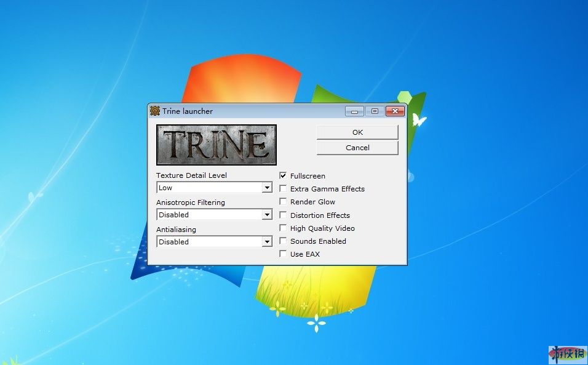Open the Antialiasing dropdown list
The width and height of the screenshot is (588, 365).
(x=267, y=242)
